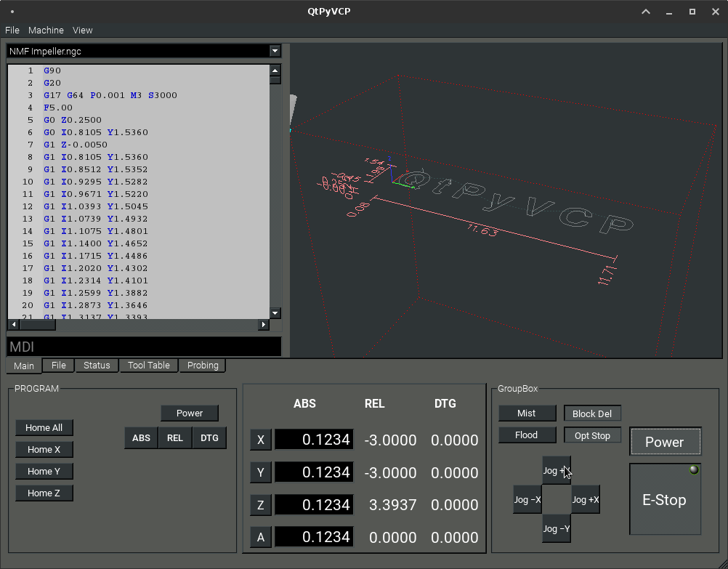Click the G-code editor scroll up arrow
728x569 pixels.
click(x=275, y=70)
